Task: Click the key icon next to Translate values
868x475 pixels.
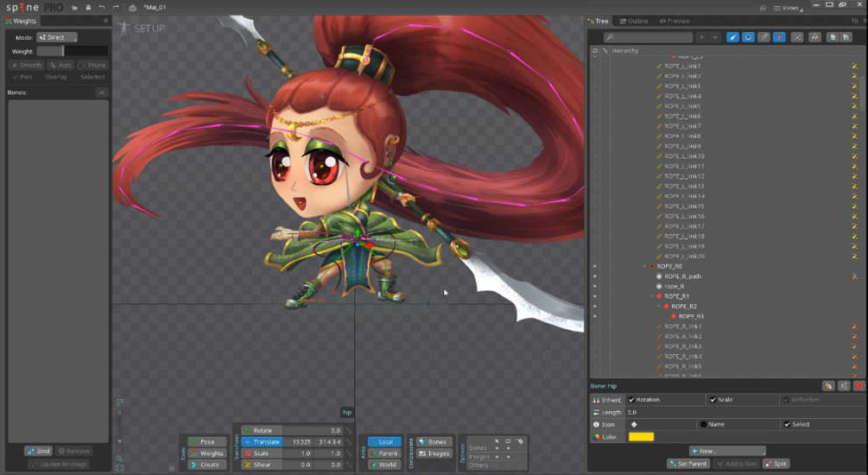Action: [349, 442]
